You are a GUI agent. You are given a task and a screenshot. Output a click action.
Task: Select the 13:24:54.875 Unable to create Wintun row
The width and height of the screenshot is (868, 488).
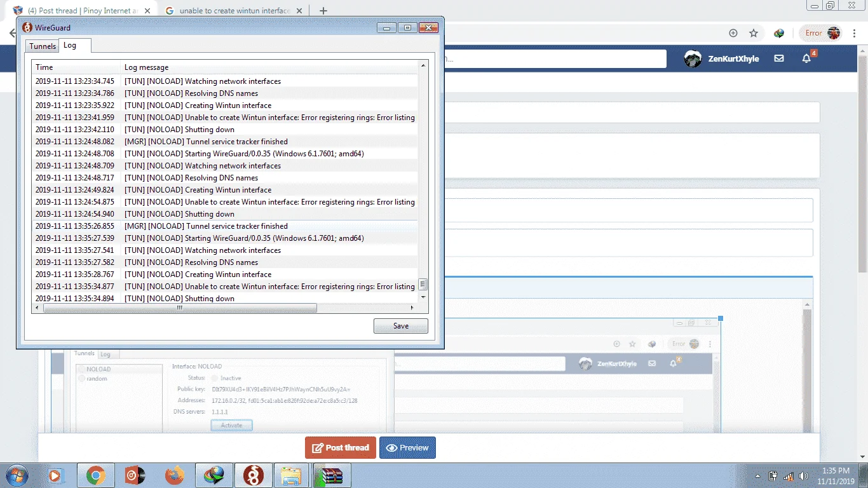click(225, 202)
